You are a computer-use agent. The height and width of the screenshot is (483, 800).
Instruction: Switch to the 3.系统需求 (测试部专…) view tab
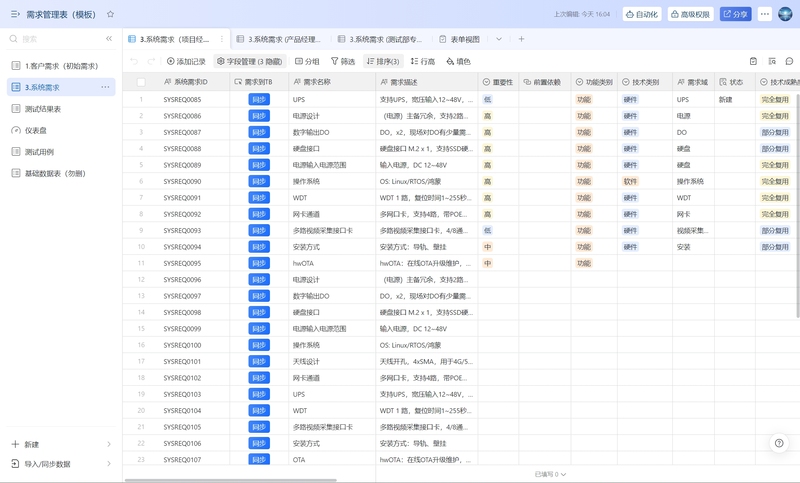click(x=380, y=39)
